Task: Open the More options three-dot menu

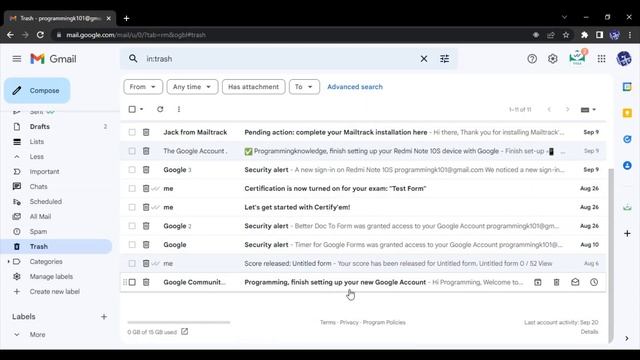Action: coord(179,109)
